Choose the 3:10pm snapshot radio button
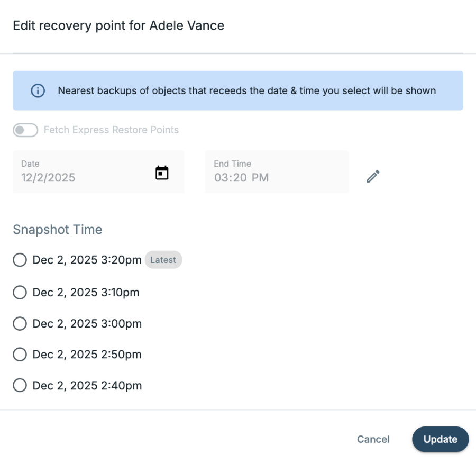Image resolution: width=476 pixels, height=463 pixels. (20, 292)
